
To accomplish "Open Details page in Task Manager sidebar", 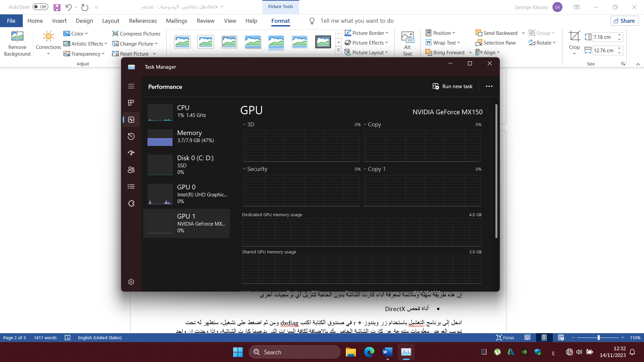I will tap(131, 187).
